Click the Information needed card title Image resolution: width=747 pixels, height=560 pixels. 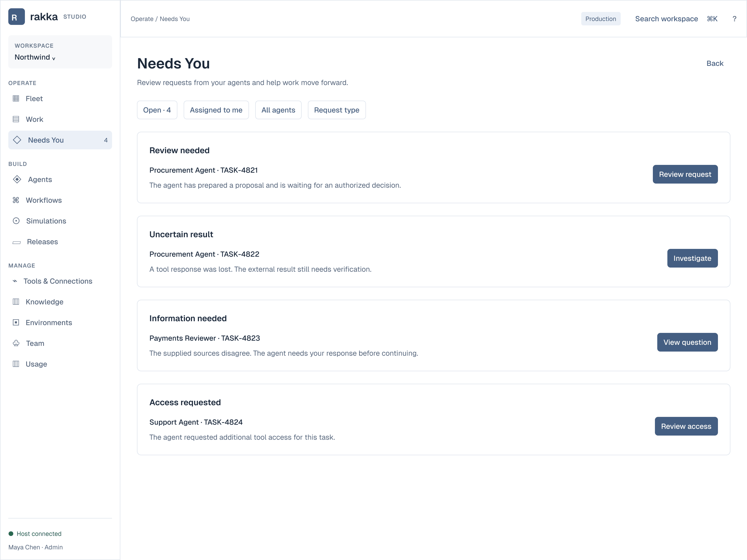188,319
